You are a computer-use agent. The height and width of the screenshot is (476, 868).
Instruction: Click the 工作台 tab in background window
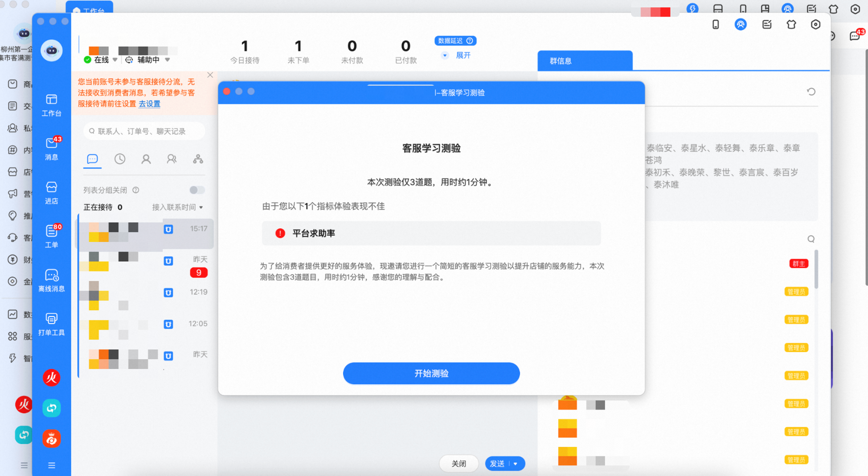pos(89,8)
